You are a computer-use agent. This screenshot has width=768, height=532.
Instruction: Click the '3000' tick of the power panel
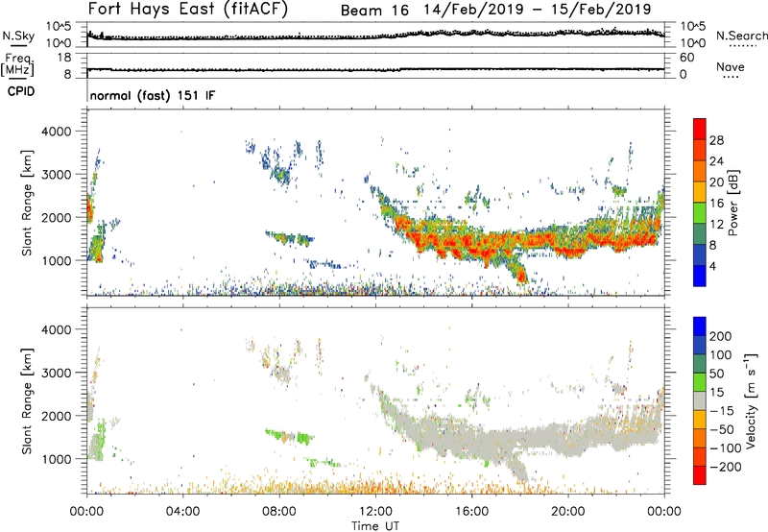pyautogui.click(x=57, y=175)
